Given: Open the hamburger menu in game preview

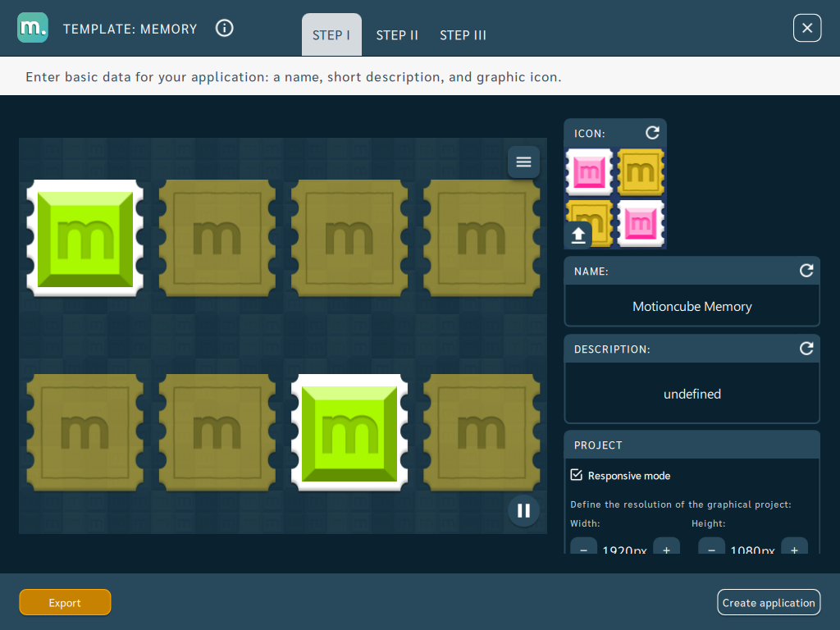Looking at the screenshot, I should click(x=523, y=162).
